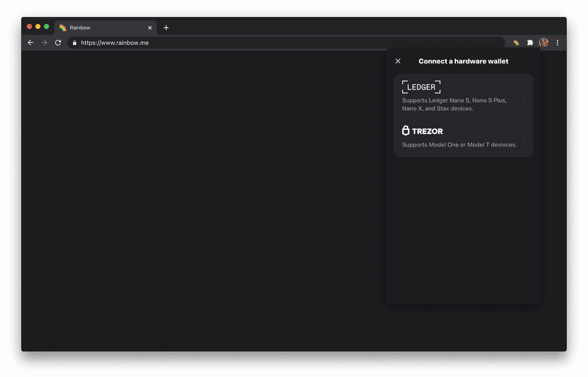
Task: Open a new browser tab with plus
Action: point(166,28)
